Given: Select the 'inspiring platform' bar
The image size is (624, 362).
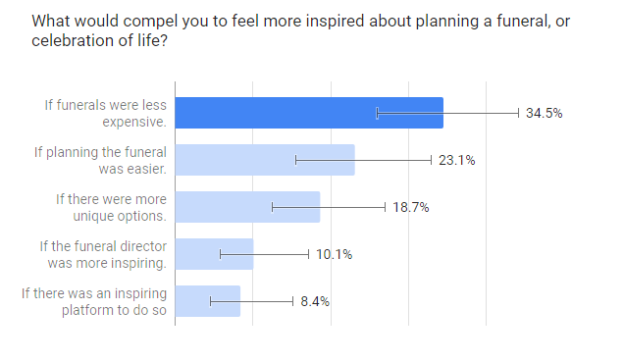Looking at the screenshot, I should pyautogui.click(x=208, y=301).
